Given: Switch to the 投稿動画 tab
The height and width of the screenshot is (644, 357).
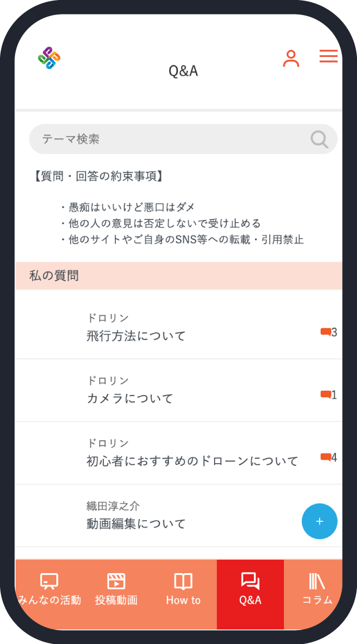Looking at the screenshot, I should tap(116, 589).
